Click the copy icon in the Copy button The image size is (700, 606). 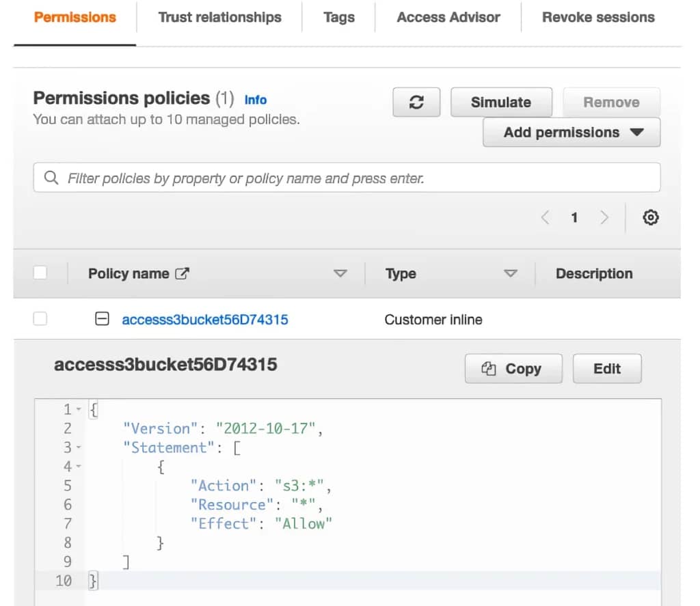[x=489, y=369]
